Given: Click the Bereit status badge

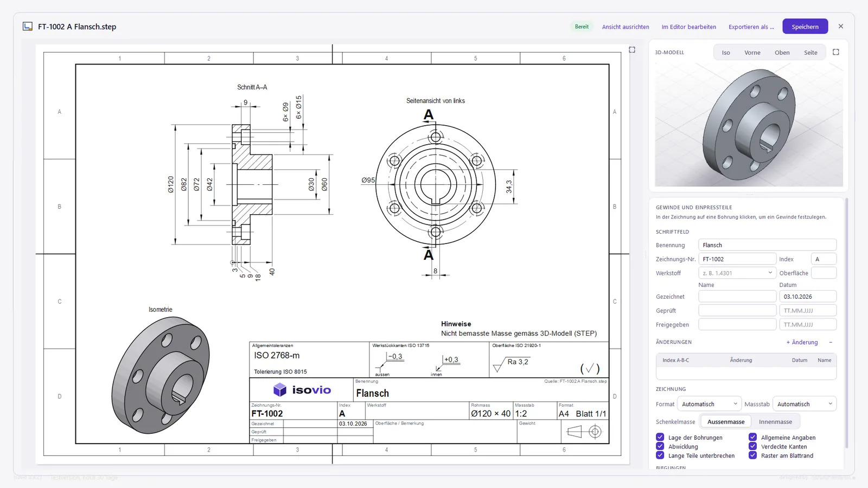Looking at the screenshot, I should click(x=582, y=27).
